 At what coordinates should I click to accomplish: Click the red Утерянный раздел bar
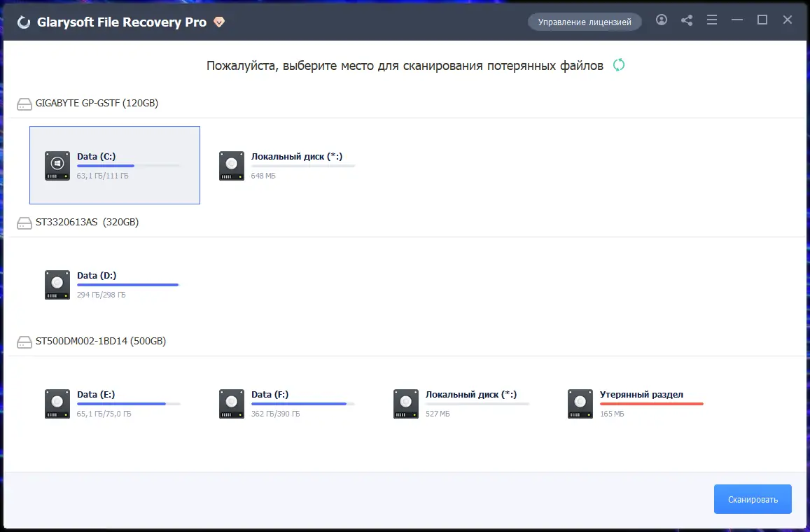pyautogui.click(x=651, y=403)
